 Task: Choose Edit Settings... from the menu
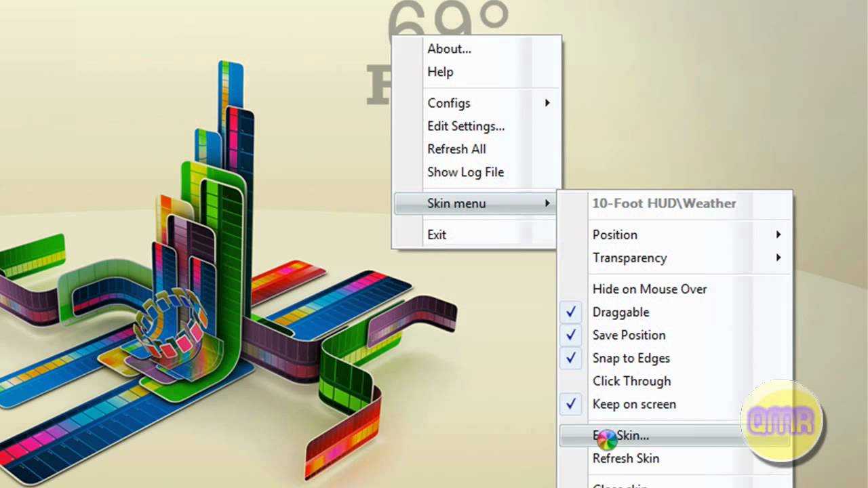[x=477, y=126]
